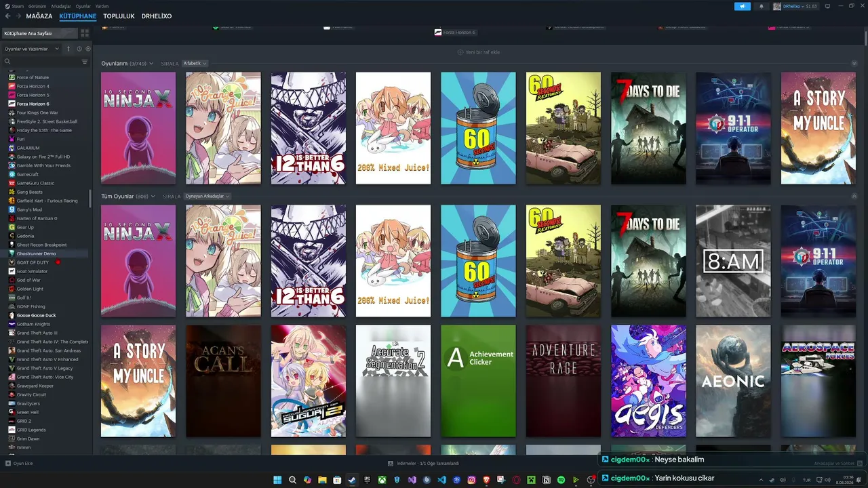Open Xbox app from the taskbar
This screenshot has width=868, height=488.
tap(382, 480)
